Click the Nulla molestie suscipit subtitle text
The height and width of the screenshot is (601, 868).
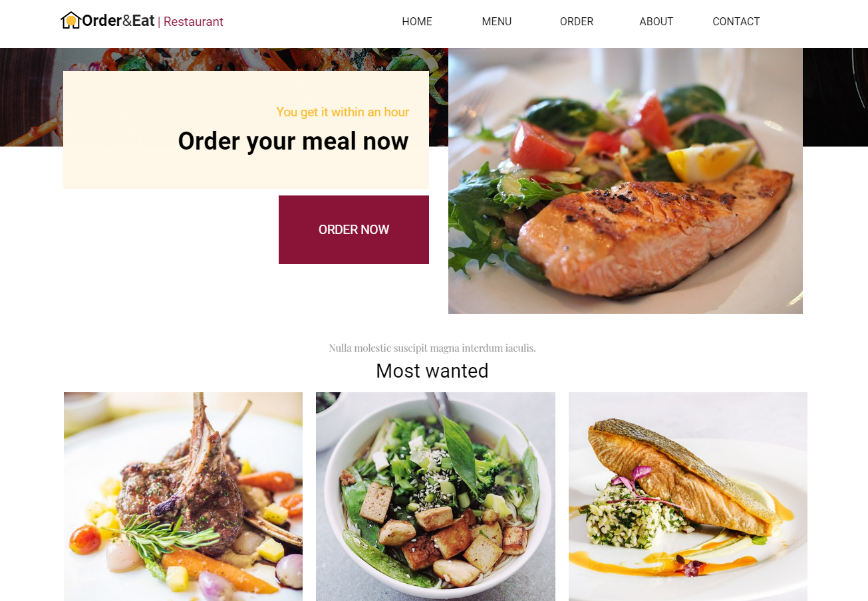click(x=432, y=348)
